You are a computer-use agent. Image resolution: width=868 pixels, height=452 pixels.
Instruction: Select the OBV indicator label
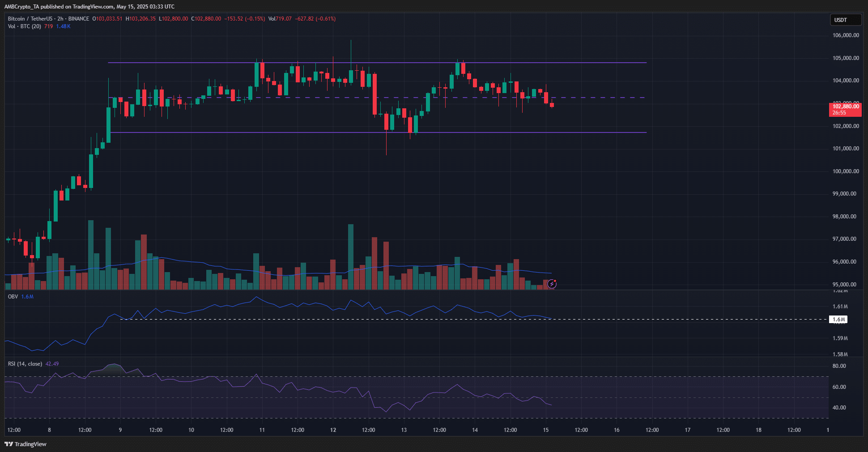tap(13, 297)
